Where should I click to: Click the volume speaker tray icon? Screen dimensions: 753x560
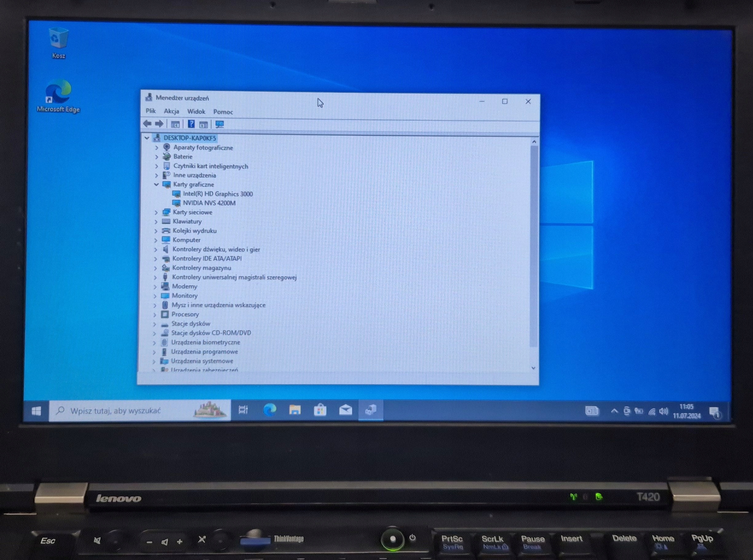[x=663, y=412]
